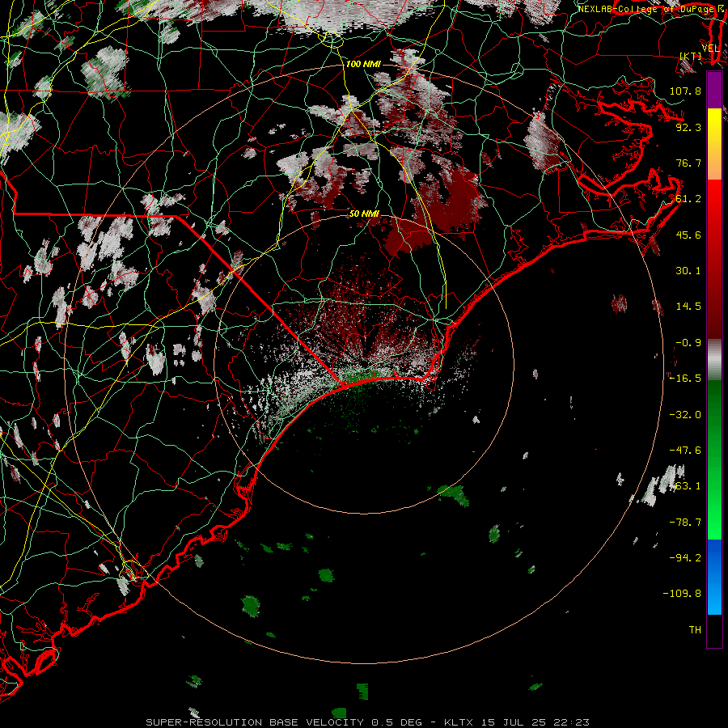Click the TH legend label

click(x=695, y=629)
